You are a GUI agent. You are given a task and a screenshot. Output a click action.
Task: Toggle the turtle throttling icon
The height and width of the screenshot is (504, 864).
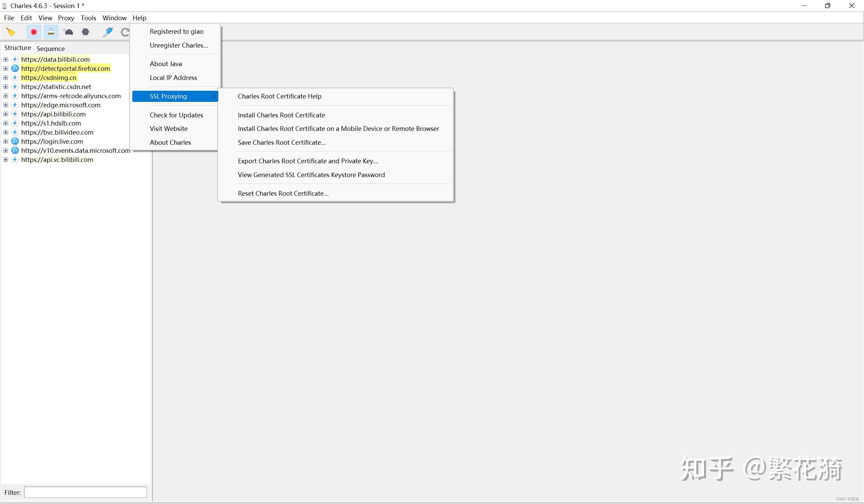[x=68, y=32]
